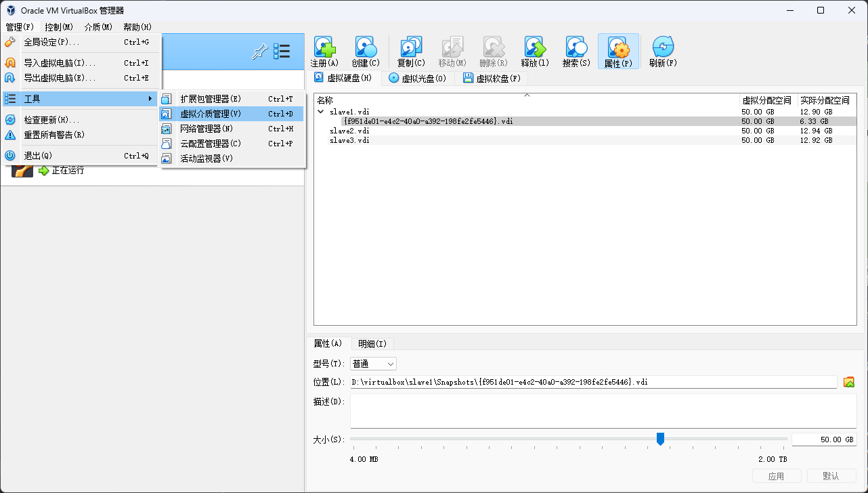Sort the list by the 名称 column header
This screenshot has height=493, width=868.
tap(527, 100)
